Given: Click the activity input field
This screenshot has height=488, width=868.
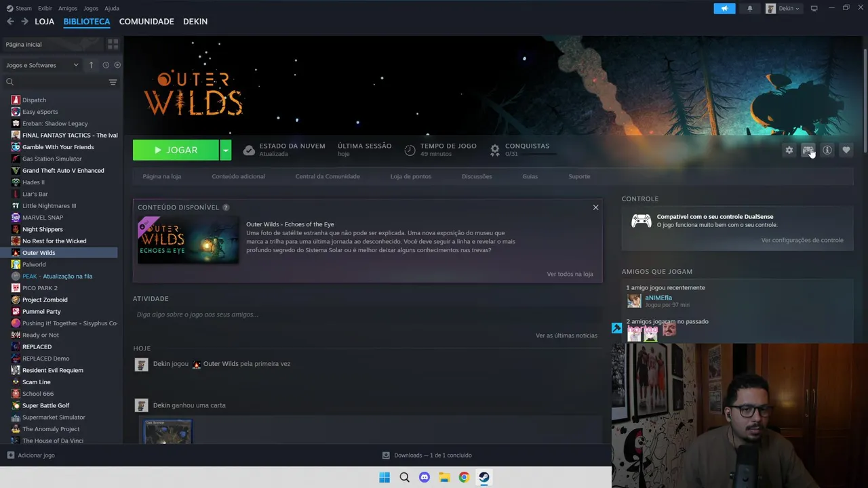Looking at the screenshot, I should (368, 314).
